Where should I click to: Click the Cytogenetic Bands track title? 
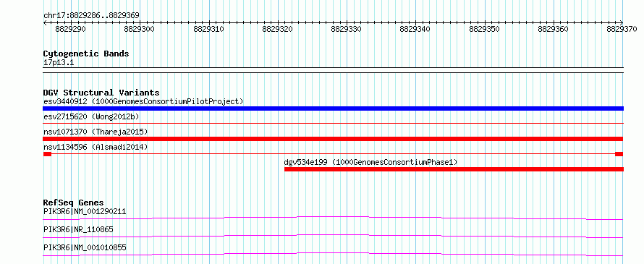coord(86,54)
